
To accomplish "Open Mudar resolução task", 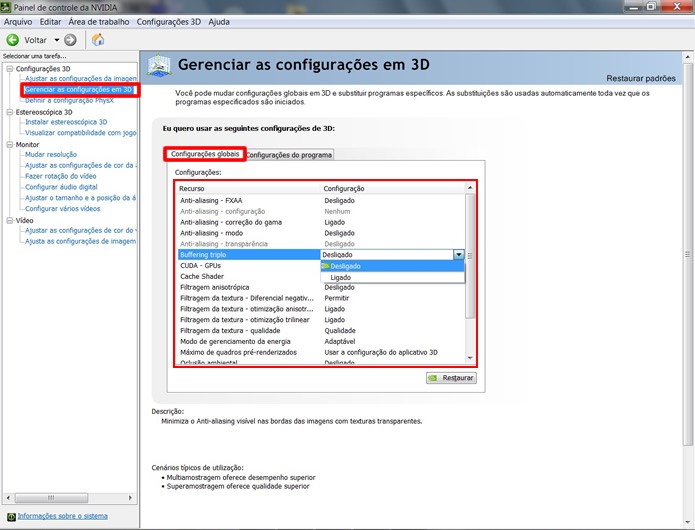I will click(x=51, y=154).
